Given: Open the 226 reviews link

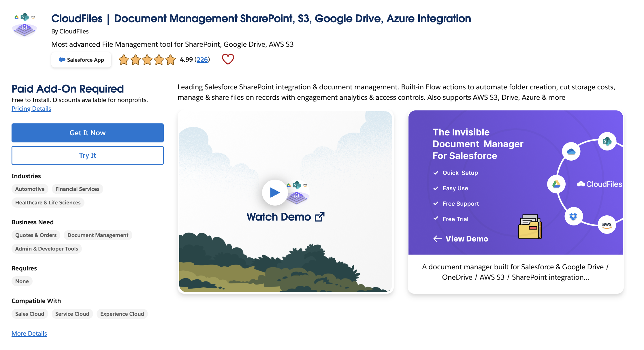Looking at the screenshot, I should [x=202, y=59].
